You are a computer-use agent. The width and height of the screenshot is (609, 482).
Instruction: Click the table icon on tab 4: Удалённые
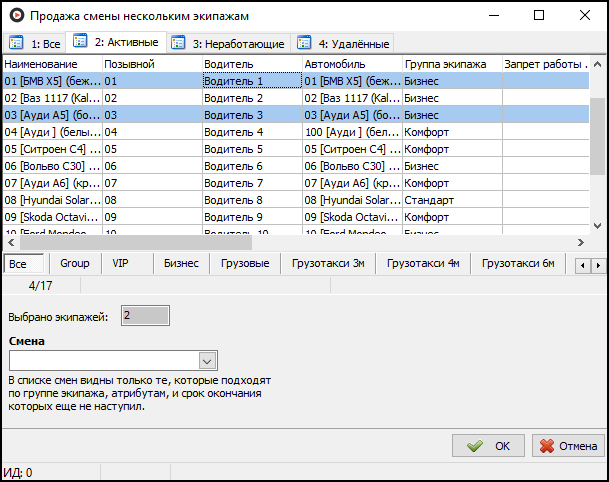click(304, 42)
